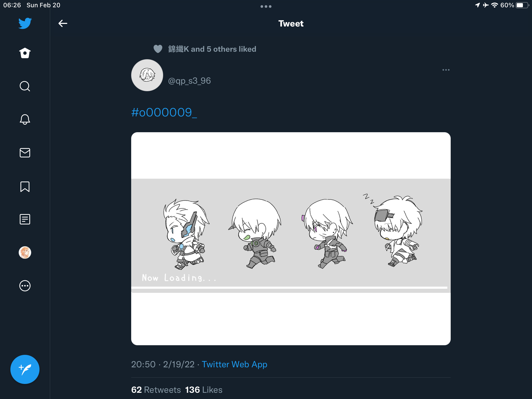Open the Home feed icon
Viewport: 532px width, 399px height.
click(x=25, y=53)
